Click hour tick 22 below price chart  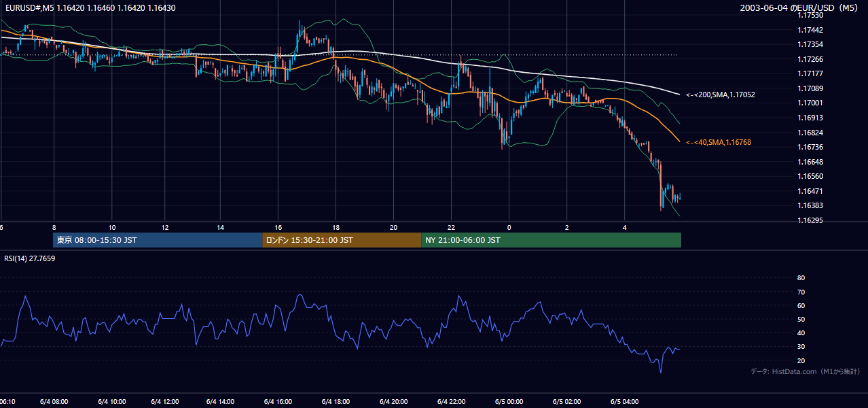click(451, 227)
